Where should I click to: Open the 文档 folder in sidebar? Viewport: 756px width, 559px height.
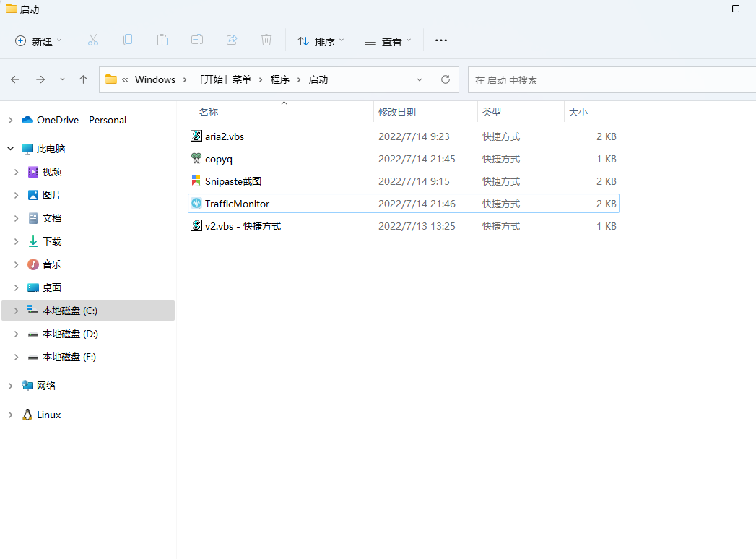pos(51,219)
